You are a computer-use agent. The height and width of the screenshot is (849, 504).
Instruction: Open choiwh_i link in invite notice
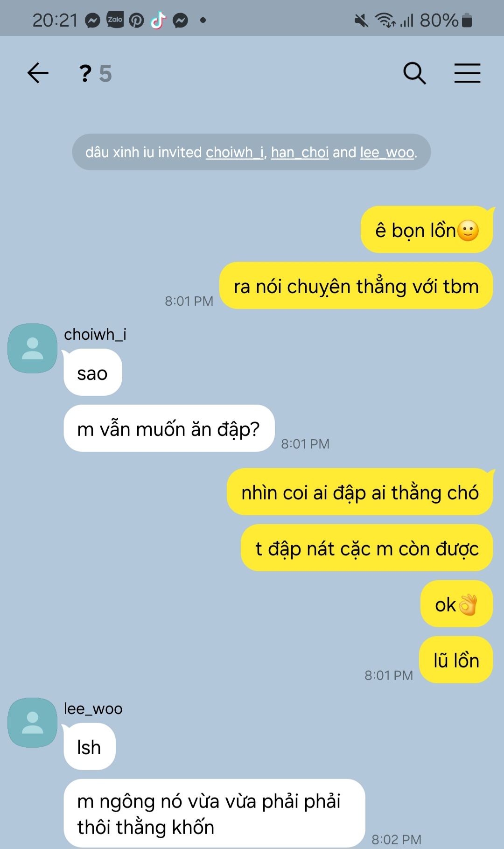pos(235,152)
